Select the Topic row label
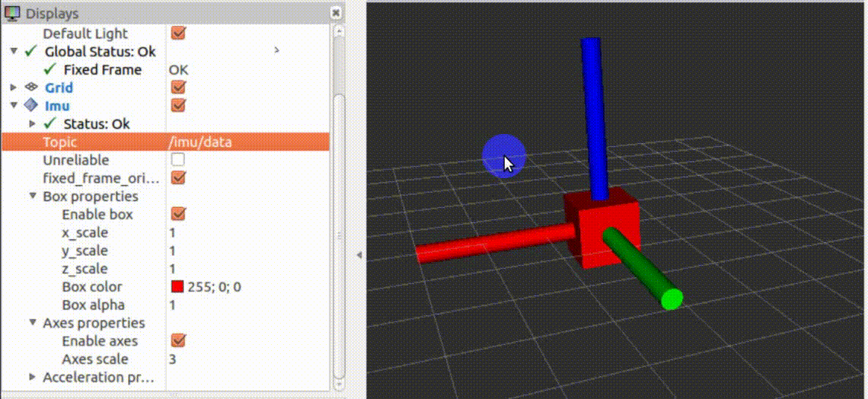 click(x=60, y=142)
